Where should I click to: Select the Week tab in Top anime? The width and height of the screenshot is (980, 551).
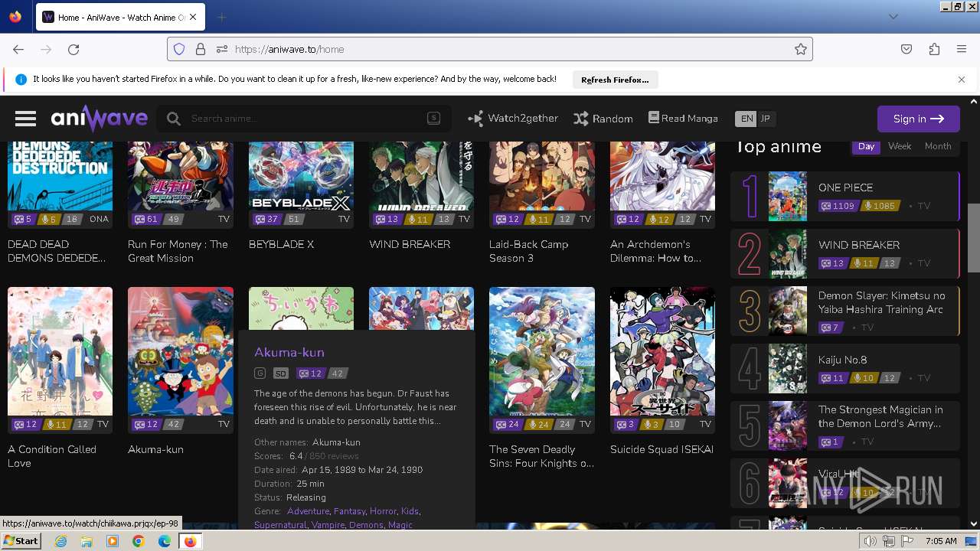(900, 146)
